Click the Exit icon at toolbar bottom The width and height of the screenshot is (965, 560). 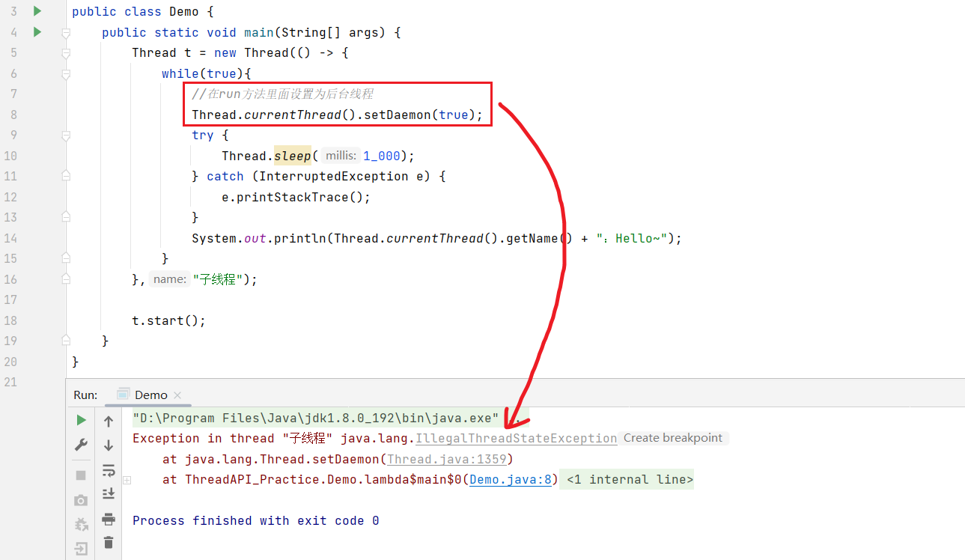[x=81, y=549]
